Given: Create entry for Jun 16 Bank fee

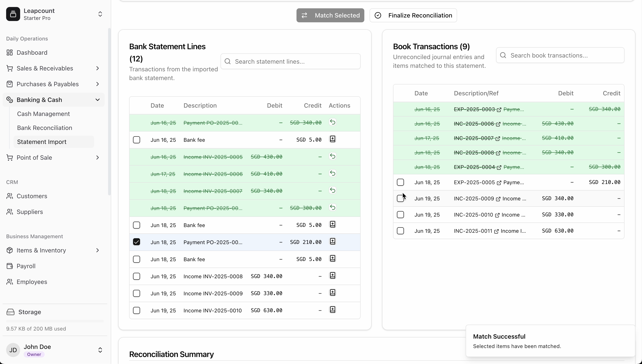Looking at the screenshot, I should coord(333,139).
